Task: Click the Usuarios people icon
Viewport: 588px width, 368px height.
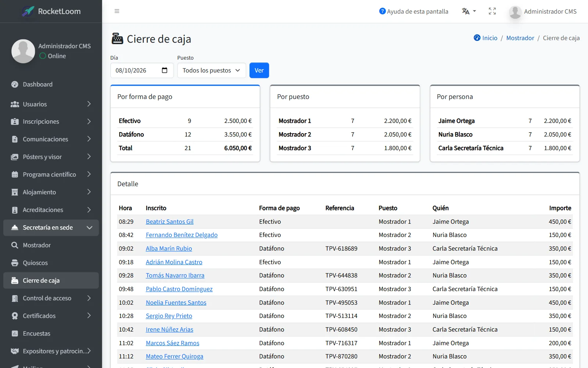Action: point(15,104)
